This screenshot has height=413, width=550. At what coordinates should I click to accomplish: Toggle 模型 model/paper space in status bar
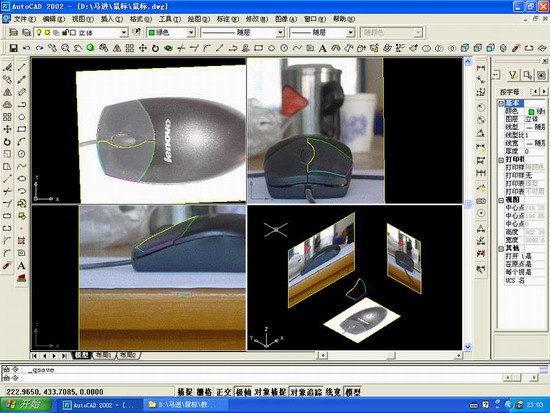[353, 392]
